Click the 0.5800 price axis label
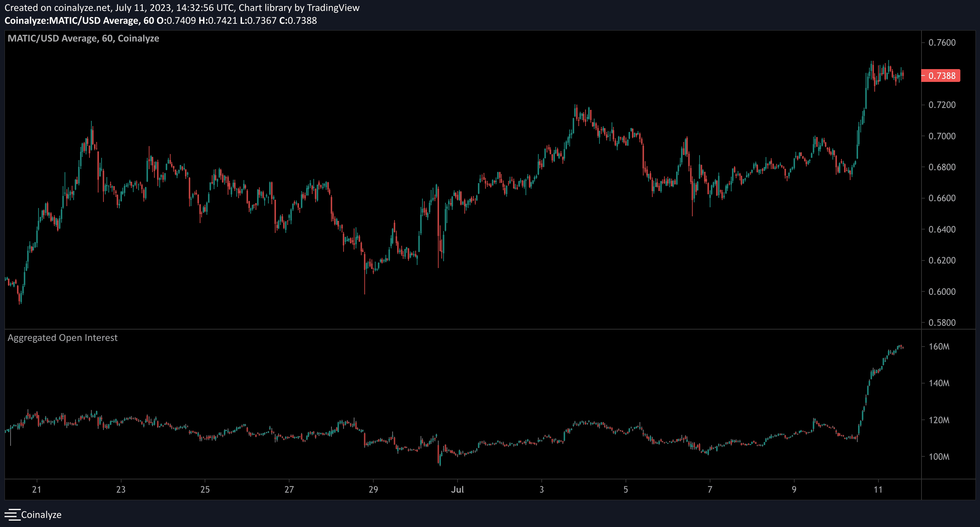980x527 pixels. click(x=942, y=323)
